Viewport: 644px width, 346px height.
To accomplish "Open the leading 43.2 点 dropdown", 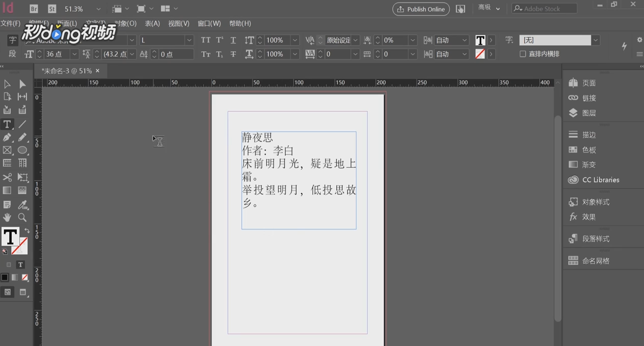I will click(x=132, y=54).
